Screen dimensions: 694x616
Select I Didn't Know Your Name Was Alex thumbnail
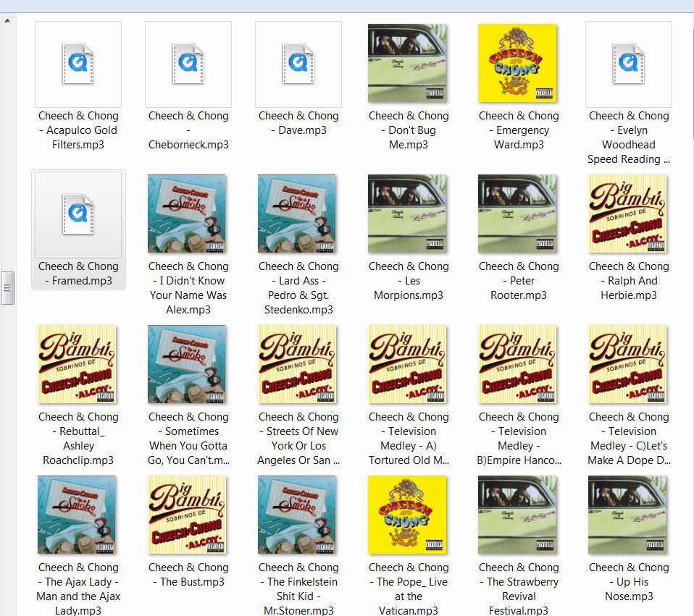point(187,214)
